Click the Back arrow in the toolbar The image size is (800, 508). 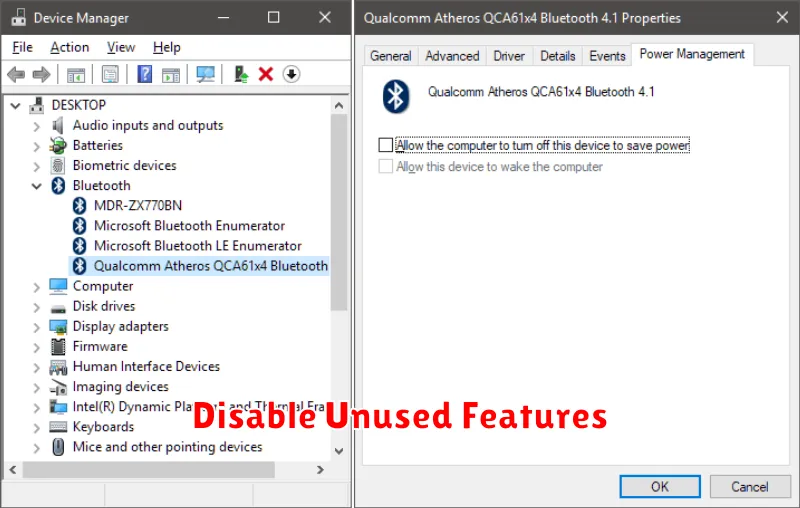pos(16,74)
